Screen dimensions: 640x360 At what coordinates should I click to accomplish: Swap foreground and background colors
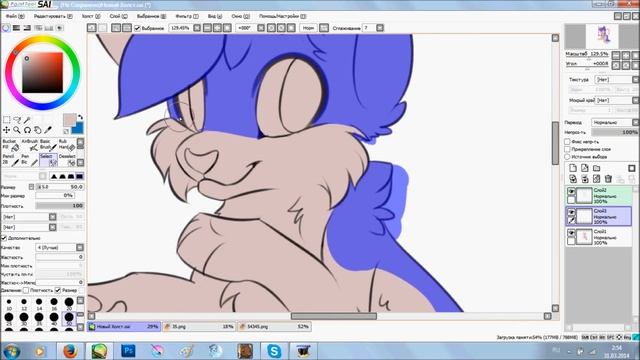pyautogui.click(x=80, y=117)
